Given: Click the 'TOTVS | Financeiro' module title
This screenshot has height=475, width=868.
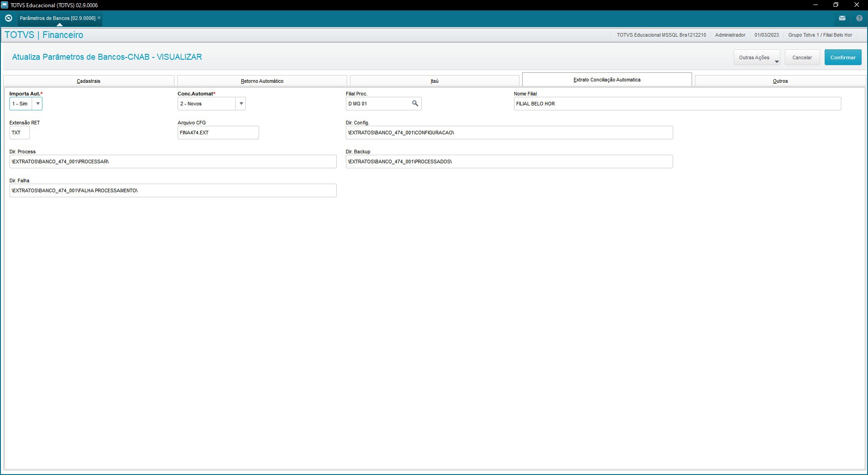Looking at the screenshot, I should [x=44, y=35].
